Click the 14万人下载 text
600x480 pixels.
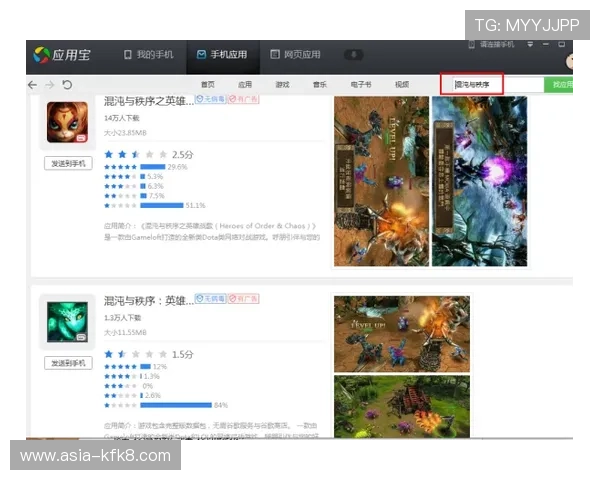coord(122,118)
